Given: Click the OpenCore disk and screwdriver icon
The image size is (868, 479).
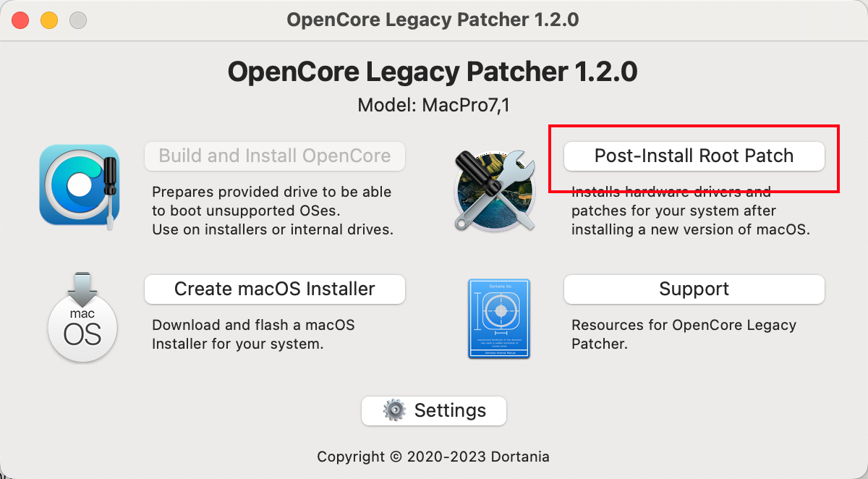Looking at the screenshot, I should (80, 185).
